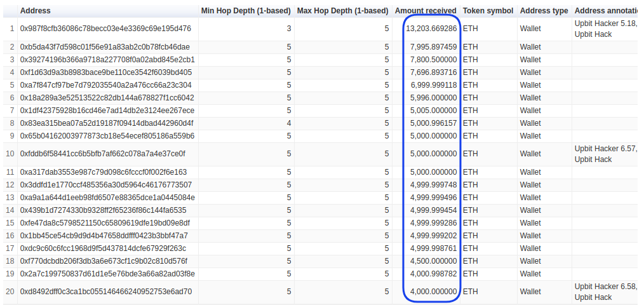This screenshot has width=644, height=305.
Task: Click amount 5,000.996157
Action: pyautogui.click(x=433, y=123)
